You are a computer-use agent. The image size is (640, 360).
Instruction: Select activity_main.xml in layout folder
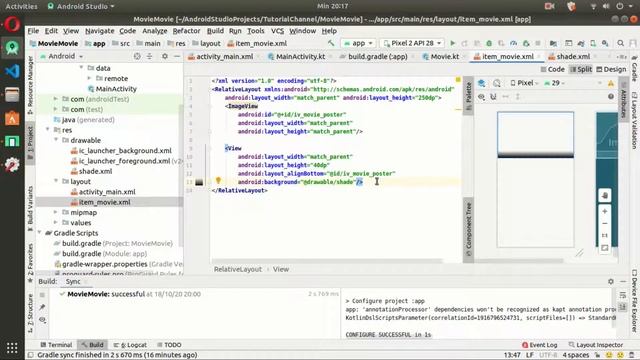click(x=107, y=192)
